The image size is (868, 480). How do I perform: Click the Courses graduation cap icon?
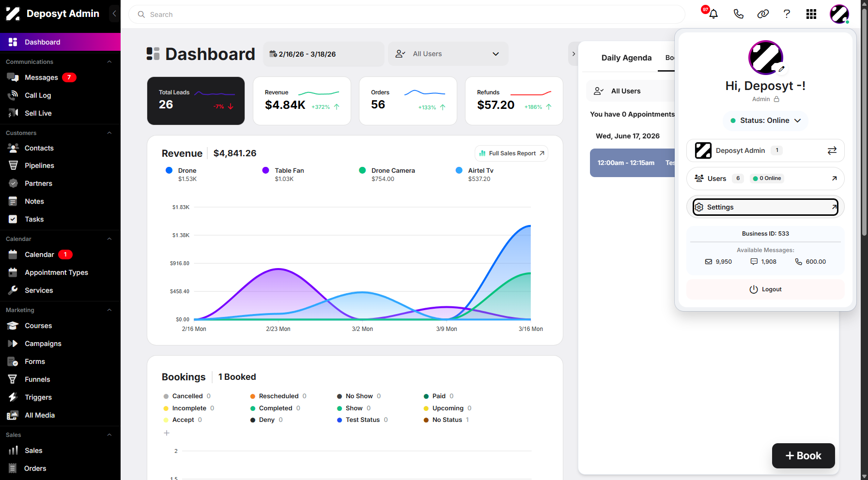(x=13, y=326)
